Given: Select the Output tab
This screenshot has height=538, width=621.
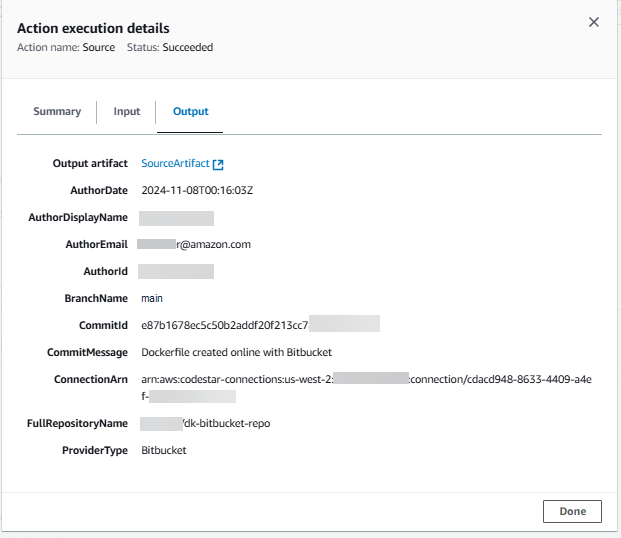Looking at the screenshot, I should (190, 112).
